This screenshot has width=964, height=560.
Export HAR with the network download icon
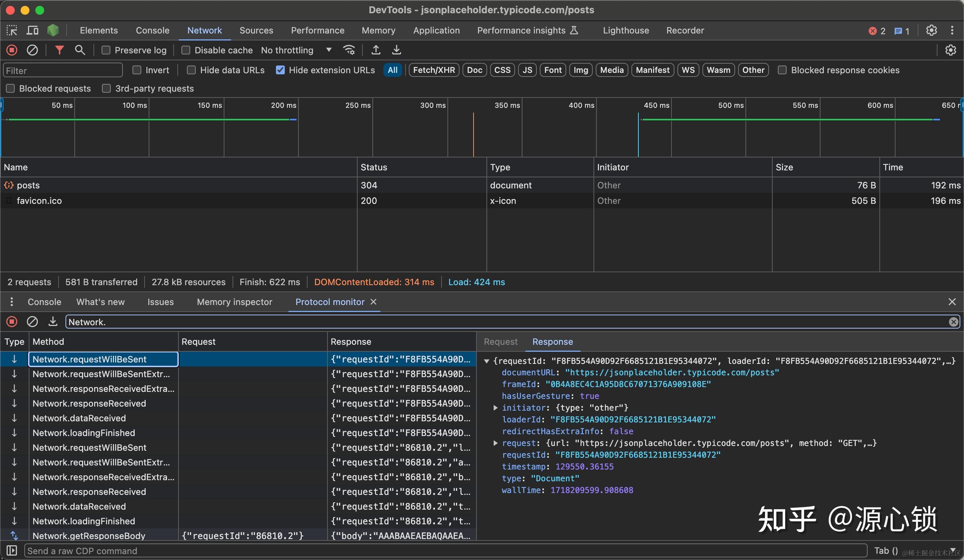click(397, 50)
